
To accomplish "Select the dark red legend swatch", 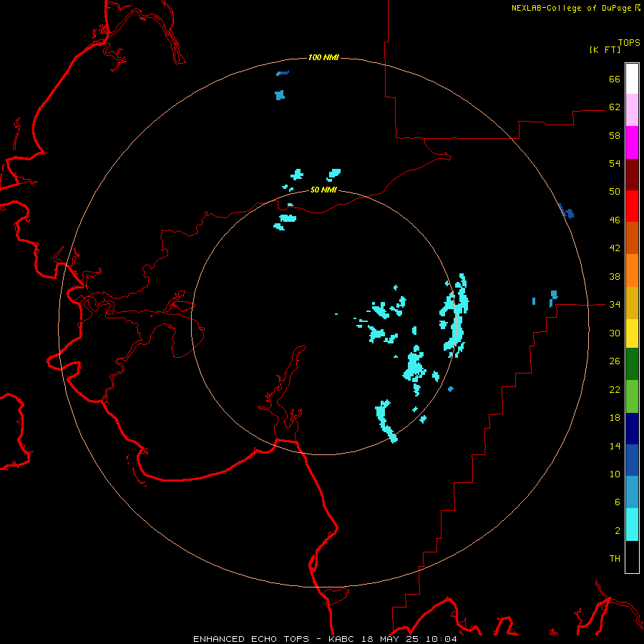I will tap(632, 175).
